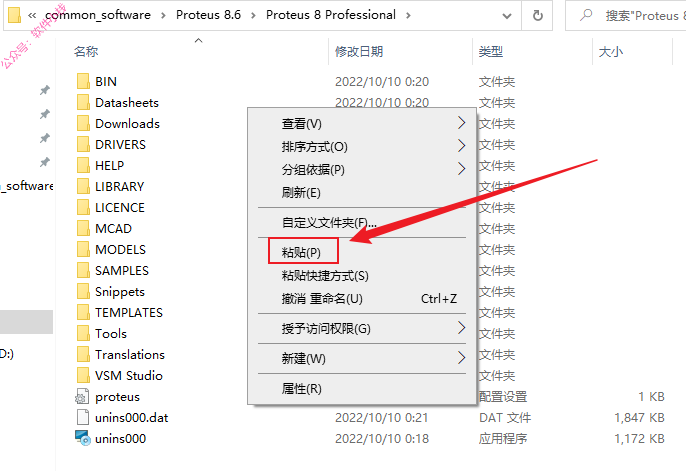The image size is (686, 471).
Task: Click the unins000 application icon
Action: (x=83, y=438)
